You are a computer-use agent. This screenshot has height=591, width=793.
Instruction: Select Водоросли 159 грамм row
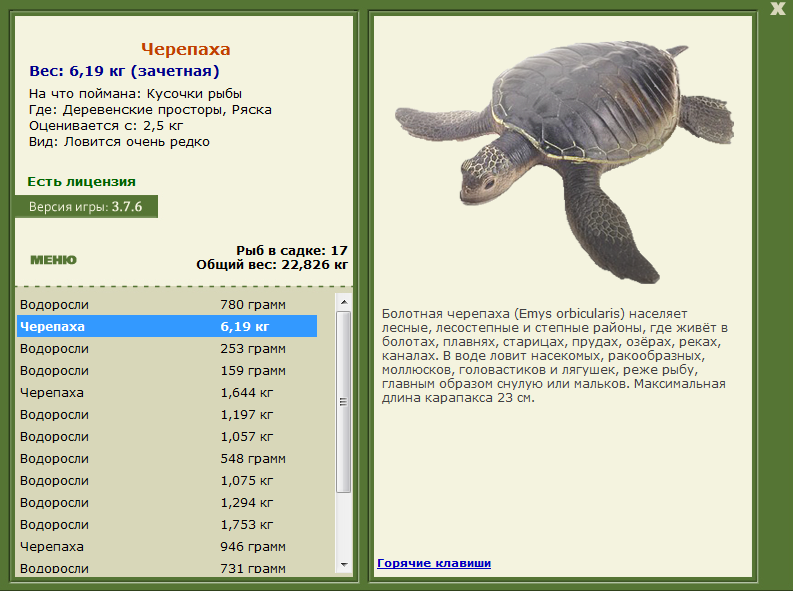click(167, 371)
